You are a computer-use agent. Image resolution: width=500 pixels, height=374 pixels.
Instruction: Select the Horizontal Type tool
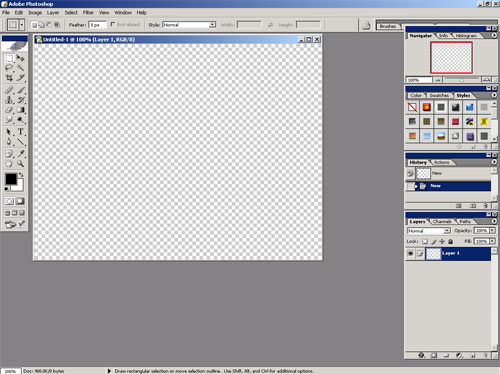(x=21, y=132)
